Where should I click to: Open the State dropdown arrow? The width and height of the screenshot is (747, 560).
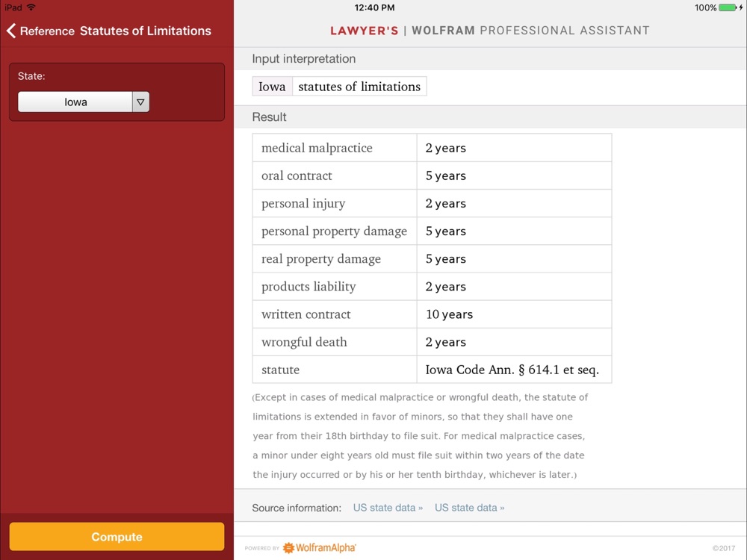140,102
